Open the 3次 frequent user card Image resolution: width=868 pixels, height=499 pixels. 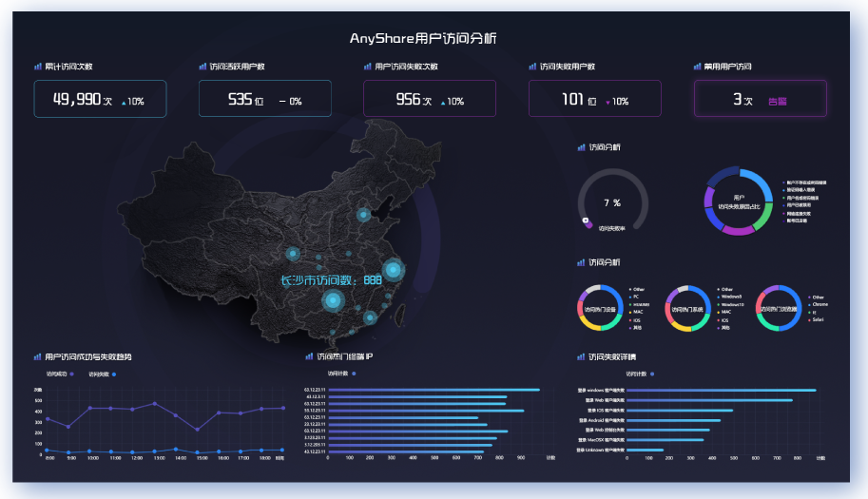761,99
